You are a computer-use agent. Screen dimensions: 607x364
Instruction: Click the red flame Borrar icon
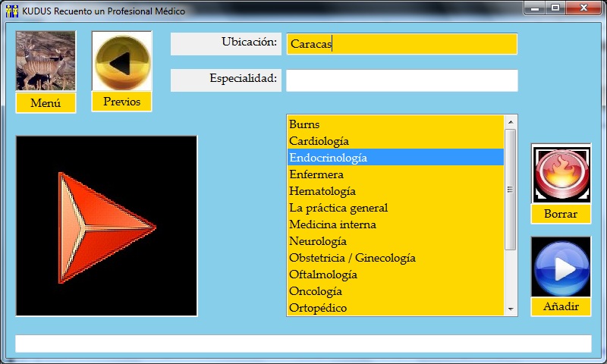click(x=561, y=174)
